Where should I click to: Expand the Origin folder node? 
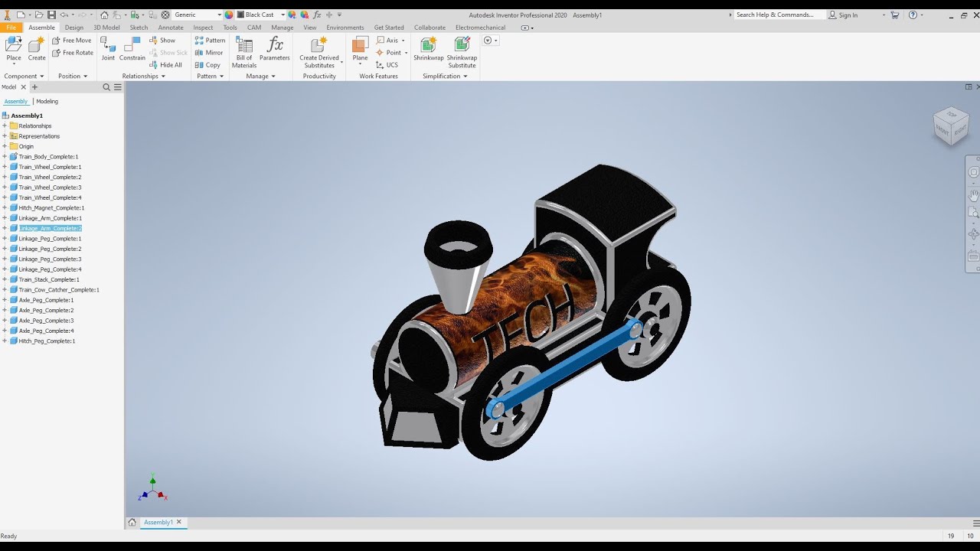[5, 146]
